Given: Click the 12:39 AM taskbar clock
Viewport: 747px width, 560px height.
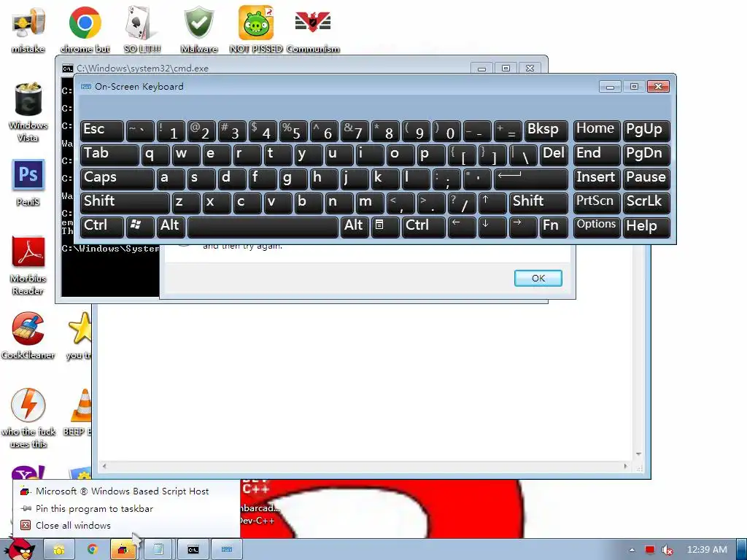Looking at the screenshot, I should (707, 550).
